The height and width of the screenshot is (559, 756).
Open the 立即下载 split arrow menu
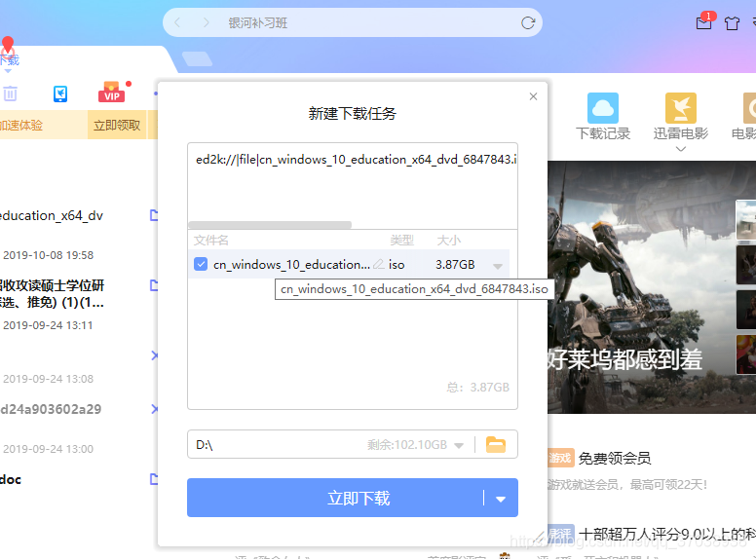tap(501, 499)
